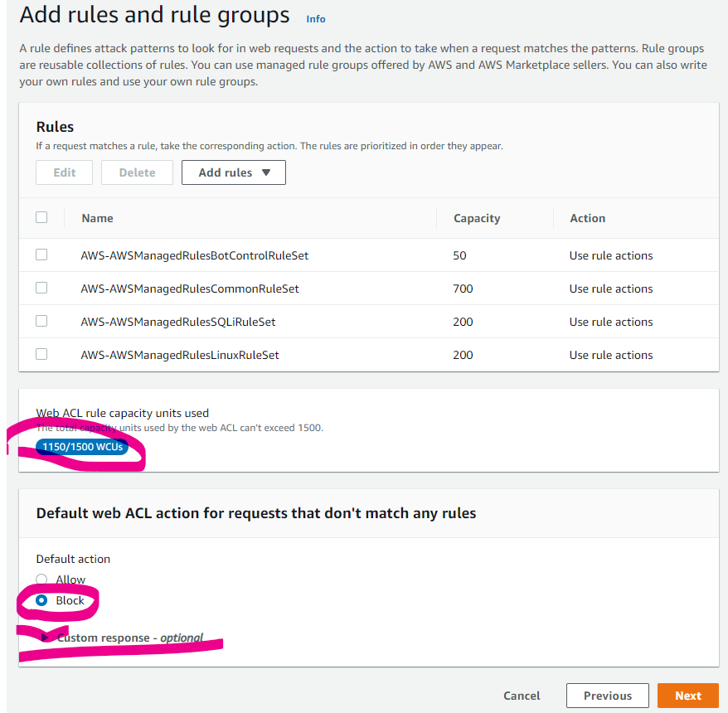Click the Delete button in Rules
Image resolution: width=728 pixels, height=713 pixels.
pos(137,172)
